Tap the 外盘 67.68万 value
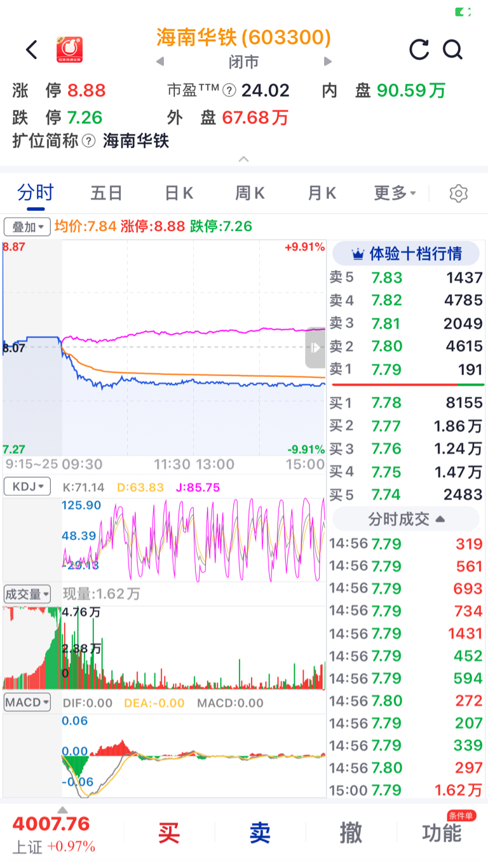The width and height of the screenshot is (488, 868). coord(255,118)
